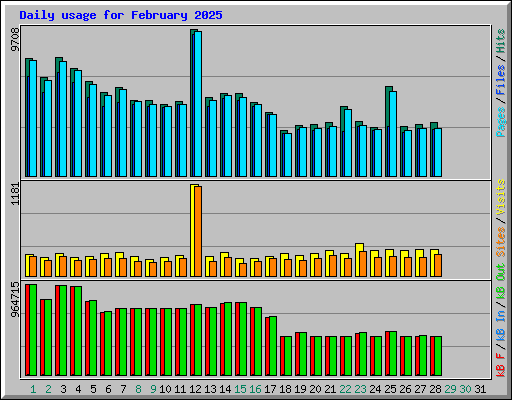Select day label 1 on the x-axis
Screen dimensions: 512x400
click(33, 389)
